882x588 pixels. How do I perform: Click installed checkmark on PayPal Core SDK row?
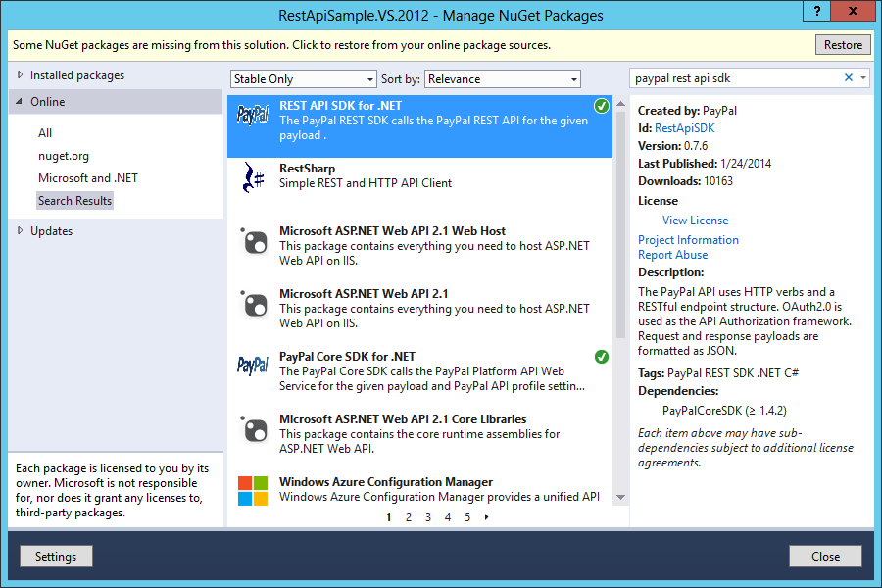click(x=602, y=357)
